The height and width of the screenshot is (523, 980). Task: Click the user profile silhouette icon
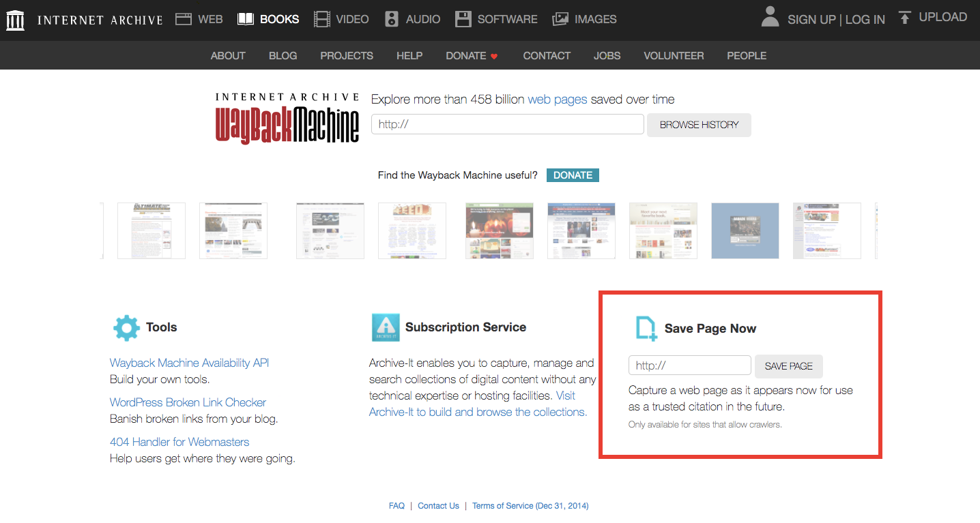[x=770, y=17]
